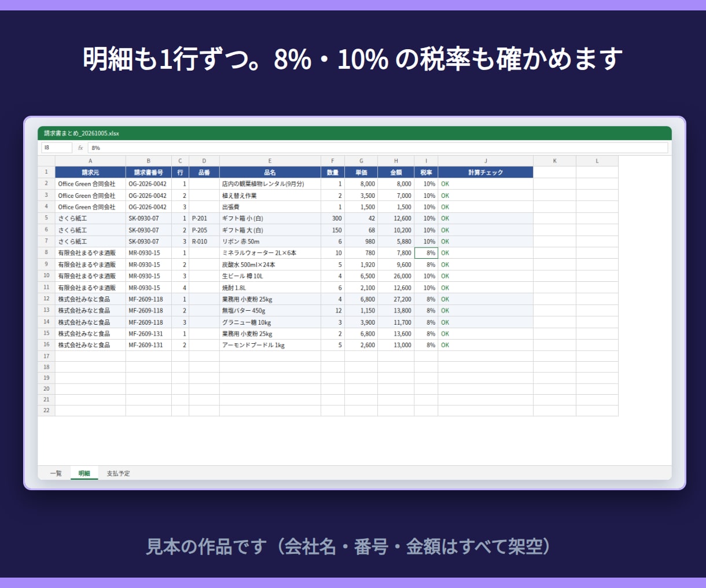The height and width of the screenshot is (588, 706).
Task: Select the ギフト箱 小 (白) cell
Action: (270, 219)
